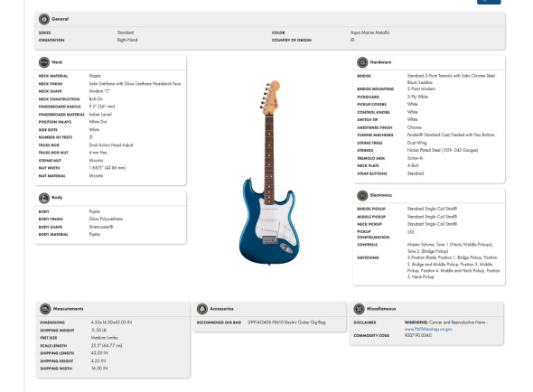Select the 'Screw-In' tremolo arm value
533x392 pixels.
coord(415,158)
